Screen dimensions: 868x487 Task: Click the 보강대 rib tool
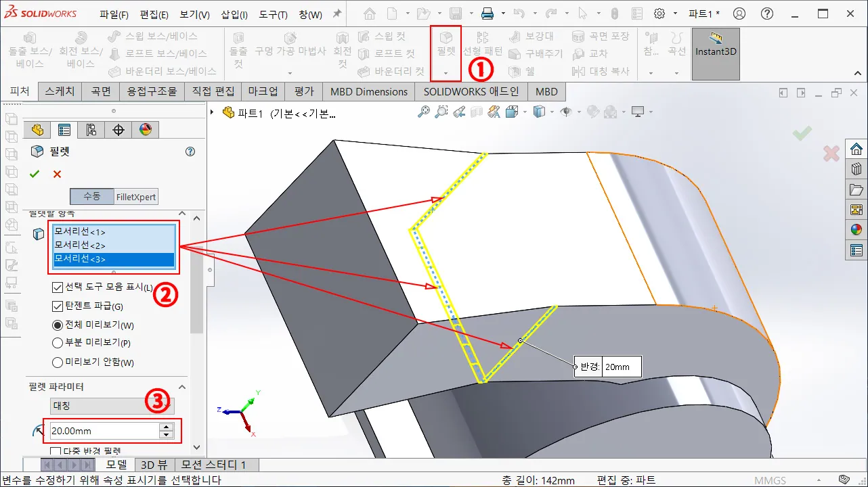click(x=531, y=37)
